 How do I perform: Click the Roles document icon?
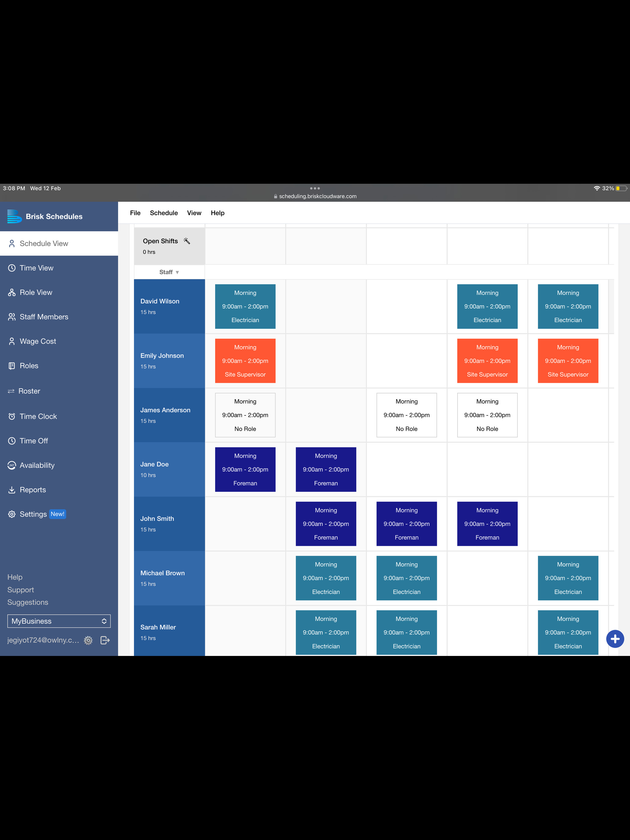12,366
